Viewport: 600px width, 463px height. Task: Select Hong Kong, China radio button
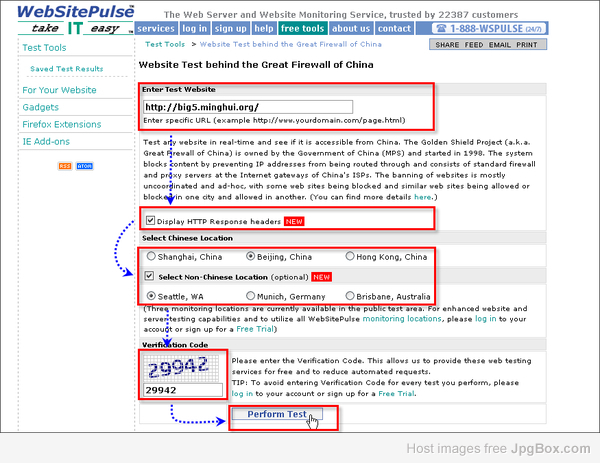point(350,256)
